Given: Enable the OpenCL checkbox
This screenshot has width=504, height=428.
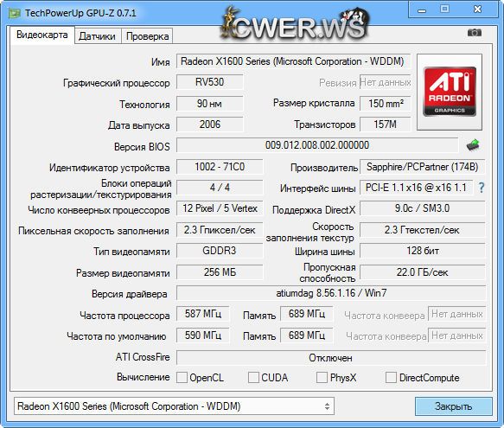Looking at the screenshot, I should [182, 377].
